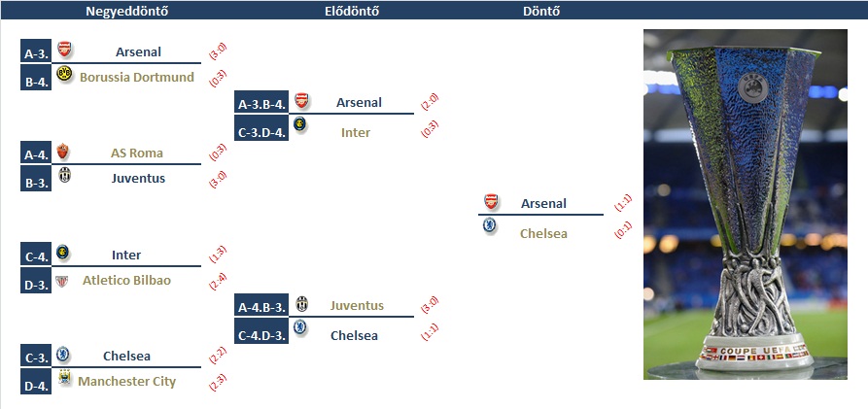This screenshot has height=409, width=868.
Task: Click the Arsenal crest in the quarter-final
Action: click(65, 50)
